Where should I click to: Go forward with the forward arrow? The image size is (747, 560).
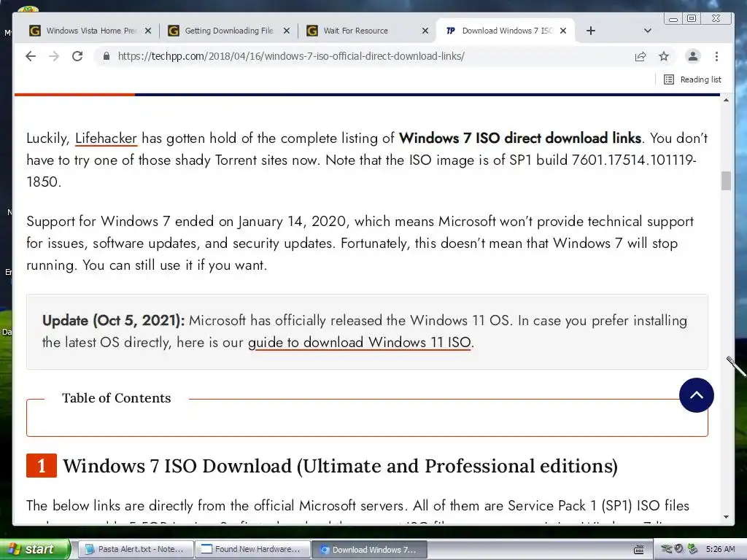click(x=54, y=56)
